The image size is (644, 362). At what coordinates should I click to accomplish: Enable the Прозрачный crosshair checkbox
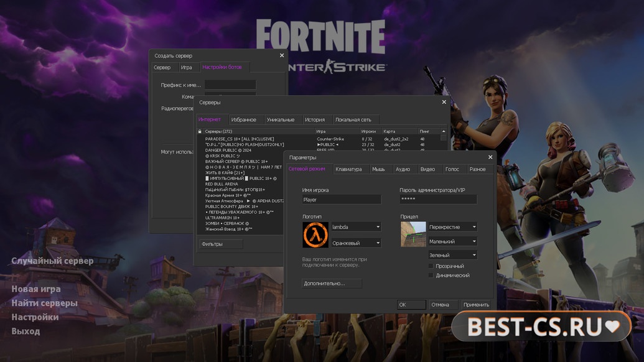(x=431, y=266)
